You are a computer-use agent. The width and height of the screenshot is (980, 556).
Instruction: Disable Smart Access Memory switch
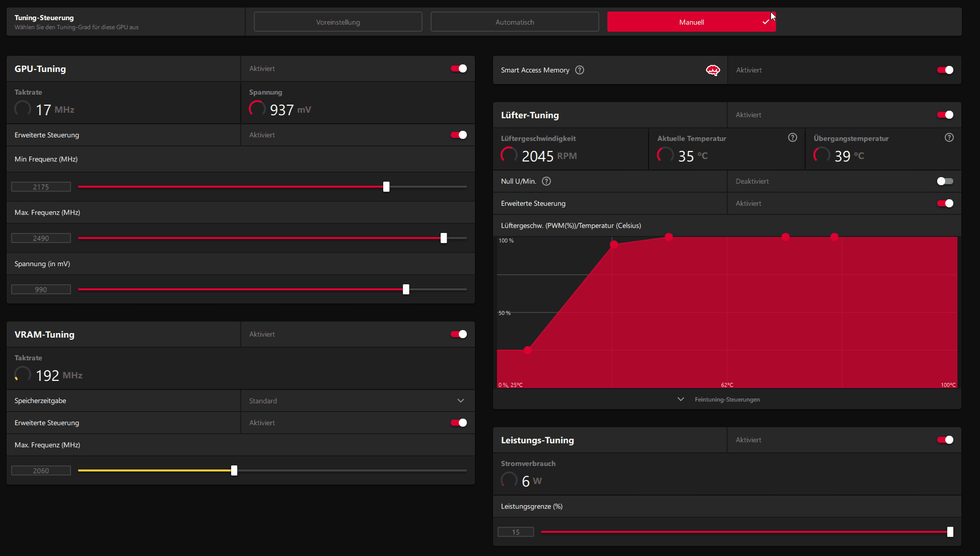945,70
